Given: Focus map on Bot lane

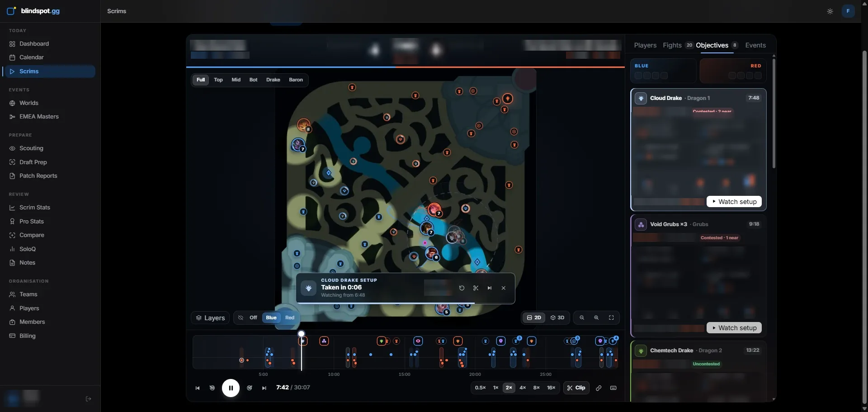Looking at the screenshot, I should (254, 80).
